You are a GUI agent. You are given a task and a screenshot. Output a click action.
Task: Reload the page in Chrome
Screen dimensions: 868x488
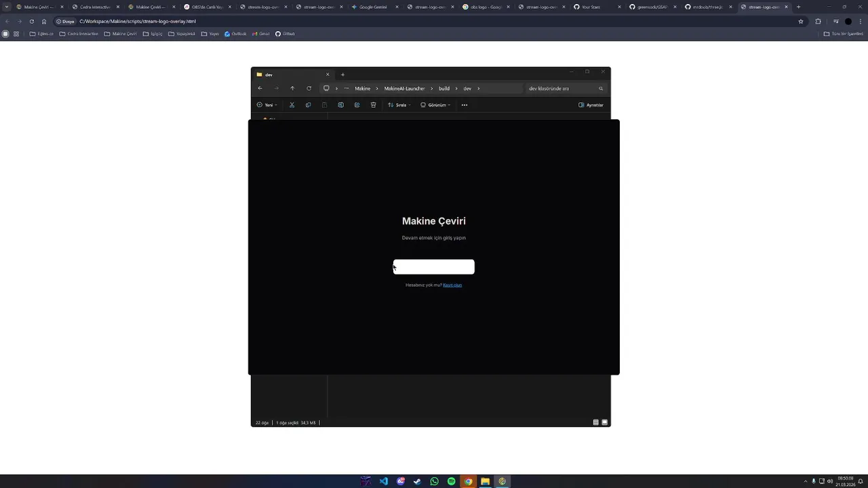[x=31, y=21]
